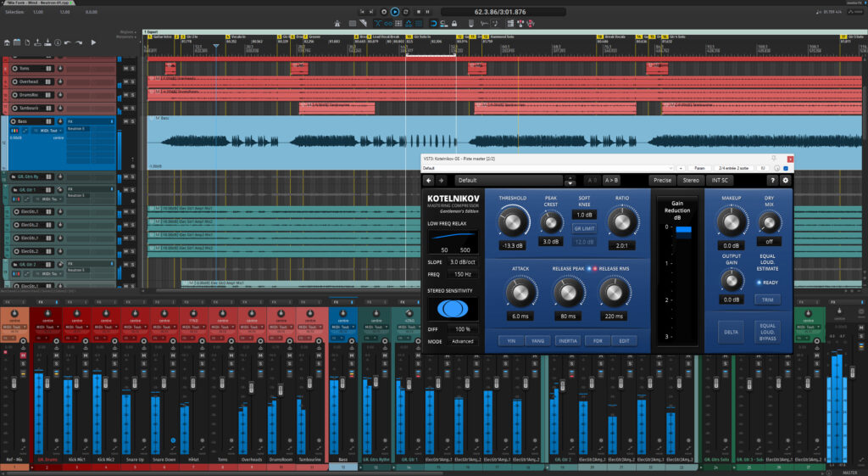Open the 2/4 entrée 2 sortie routing menu
868x476 pixels.
[733, 168]
